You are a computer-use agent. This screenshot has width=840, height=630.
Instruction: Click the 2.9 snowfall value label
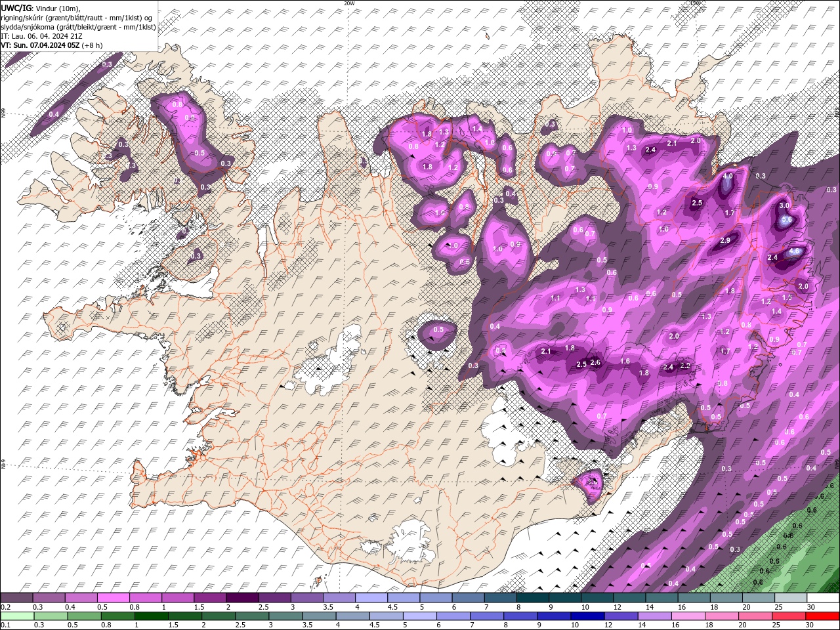(x=725, y=241)
